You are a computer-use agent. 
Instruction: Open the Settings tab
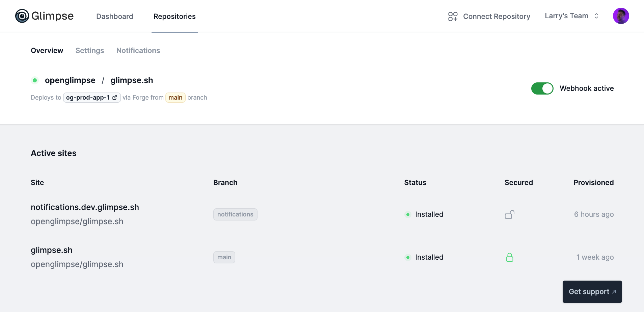click(x=89, y=50)
